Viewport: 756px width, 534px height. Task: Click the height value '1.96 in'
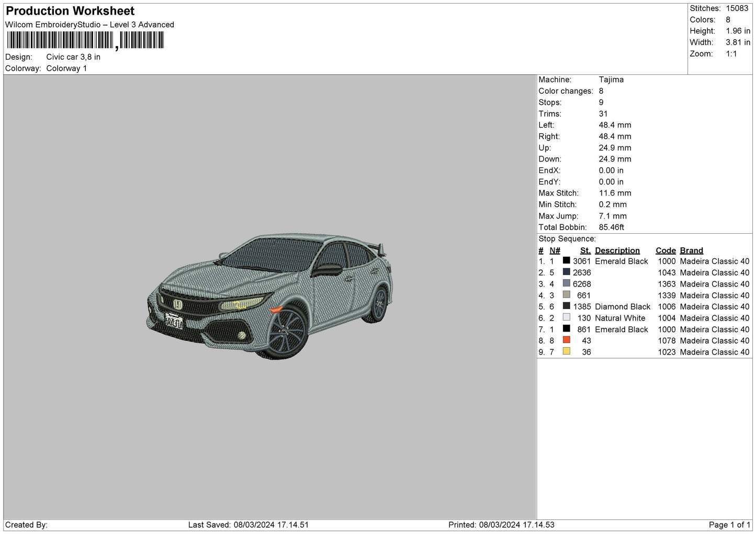pyautogui.click(x=738, y=31)
